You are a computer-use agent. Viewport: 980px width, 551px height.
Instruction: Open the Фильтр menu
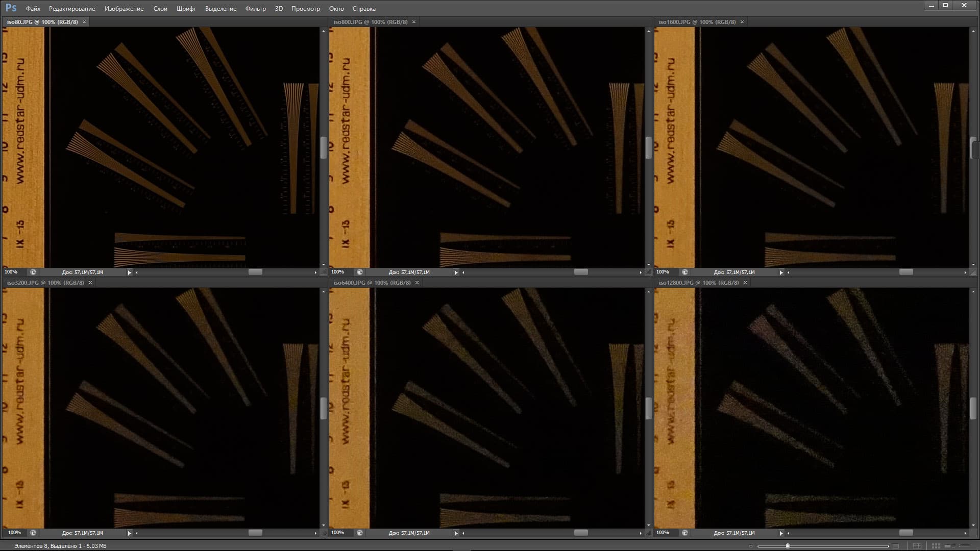point(255,9)
